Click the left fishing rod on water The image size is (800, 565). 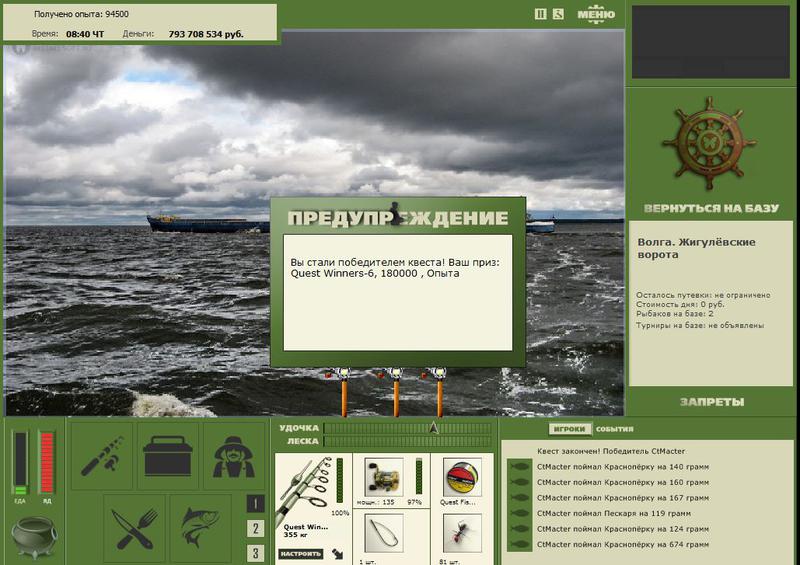coord(343,392)
